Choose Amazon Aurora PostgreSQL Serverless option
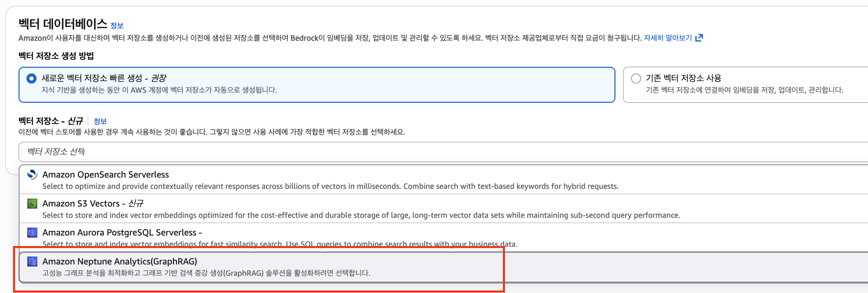This screenshot has width=868, height=293. (x=444, y=237)
